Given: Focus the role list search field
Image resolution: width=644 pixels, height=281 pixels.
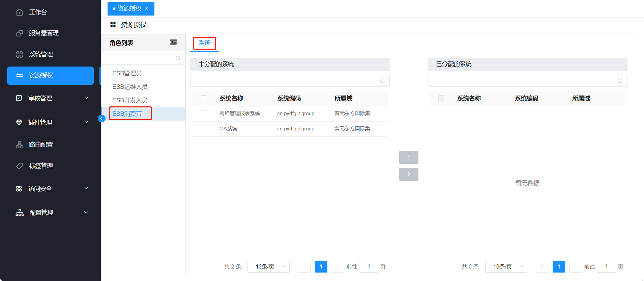Looking at the screenshot, I should (143, 59).
